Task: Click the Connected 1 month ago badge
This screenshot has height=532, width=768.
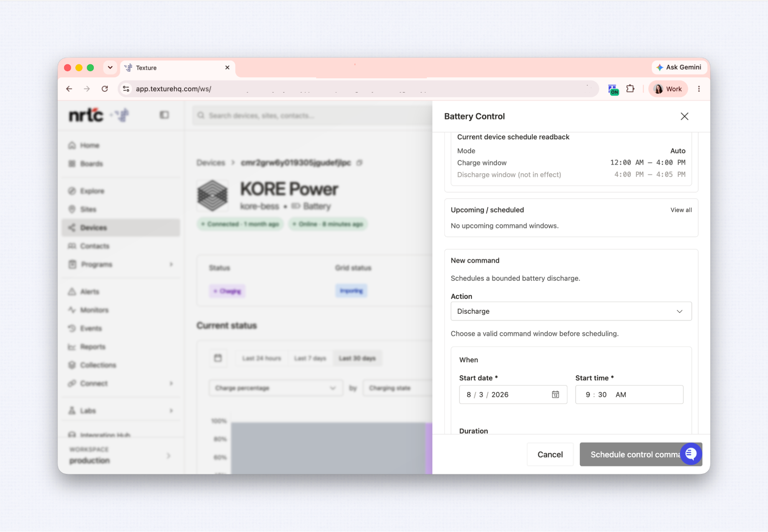Action: pyautogui.click(x=240, y=224)
